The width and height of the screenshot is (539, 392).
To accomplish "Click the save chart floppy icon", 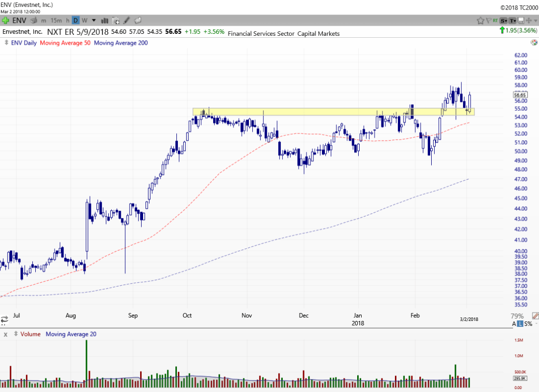I will coord(521,20).
